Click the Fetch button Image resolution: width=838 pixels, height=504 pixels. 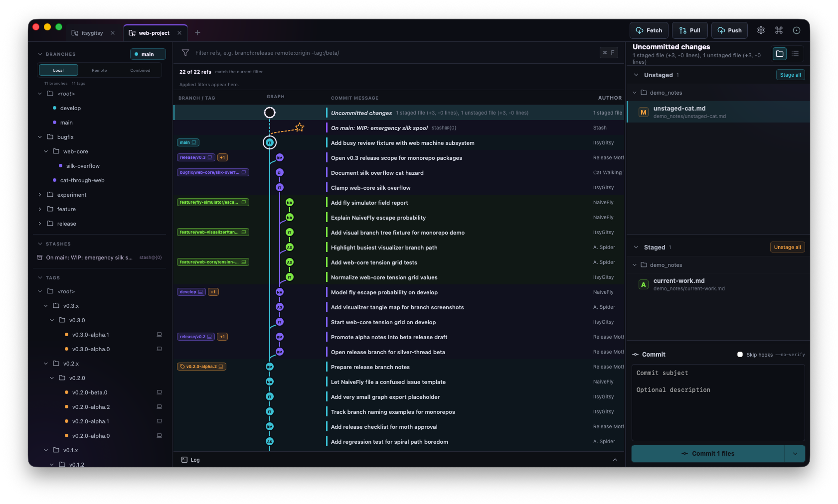point(649,30)
